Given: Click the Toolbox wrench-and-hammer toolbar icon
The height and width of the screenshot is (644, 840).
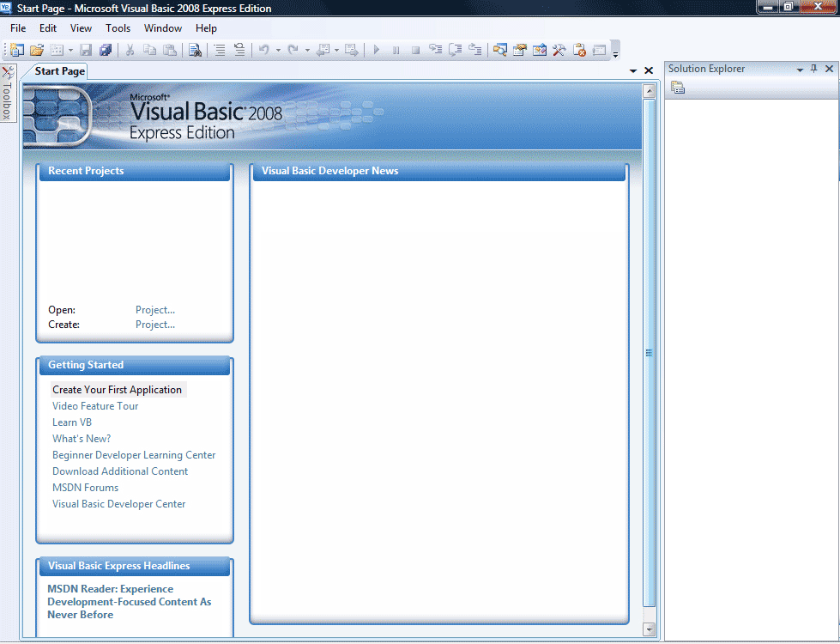Looking at the screenshot, I should (559, 50).
